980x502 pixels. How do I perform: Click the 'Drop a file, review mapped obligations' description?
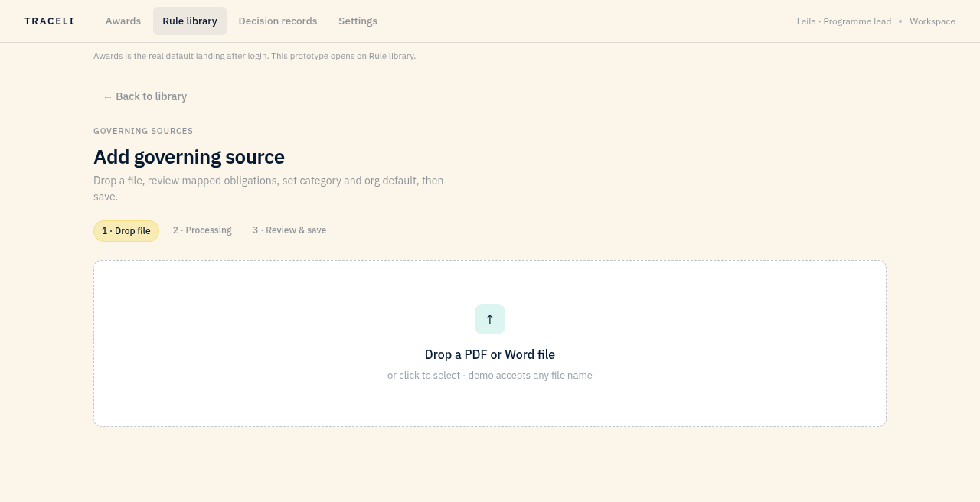(269, 188)
